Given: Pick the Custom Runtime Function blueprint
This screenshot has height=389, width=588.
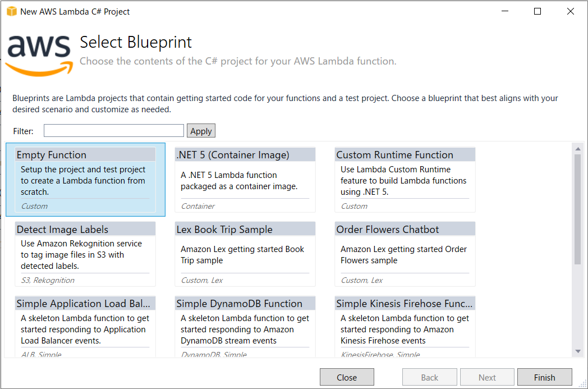Looking at the screenshot, I should tap(405, 180).
